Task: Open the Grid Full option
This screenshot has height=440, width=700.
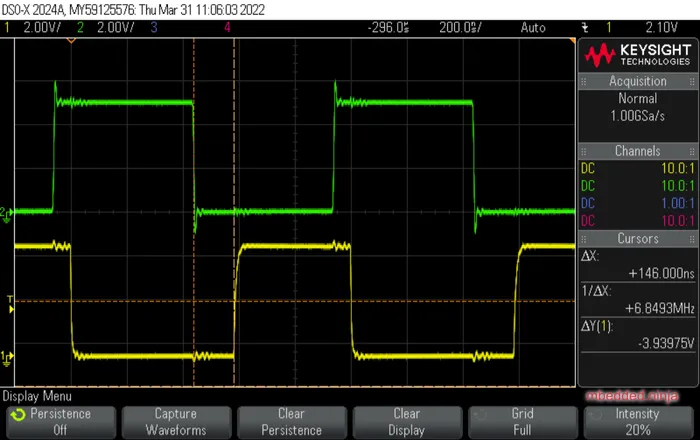Action: 522,420
